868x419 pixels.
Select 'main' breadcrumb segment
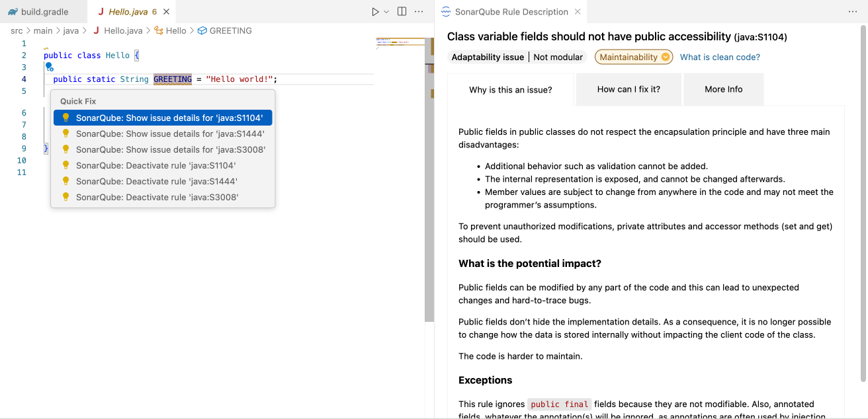[x=43, y=30]
